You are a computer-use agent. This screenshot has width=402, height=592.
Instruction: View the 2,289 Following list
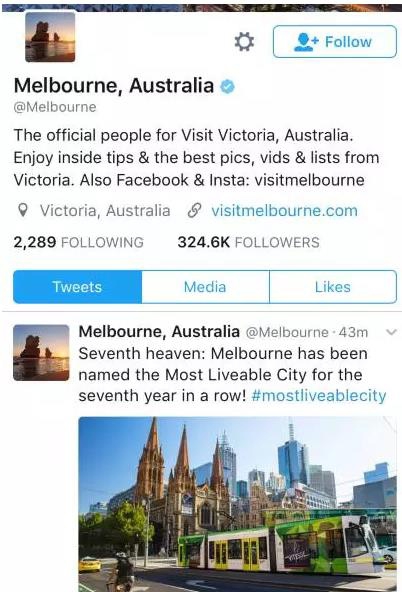pyautogui.click(x=79, y=242)
